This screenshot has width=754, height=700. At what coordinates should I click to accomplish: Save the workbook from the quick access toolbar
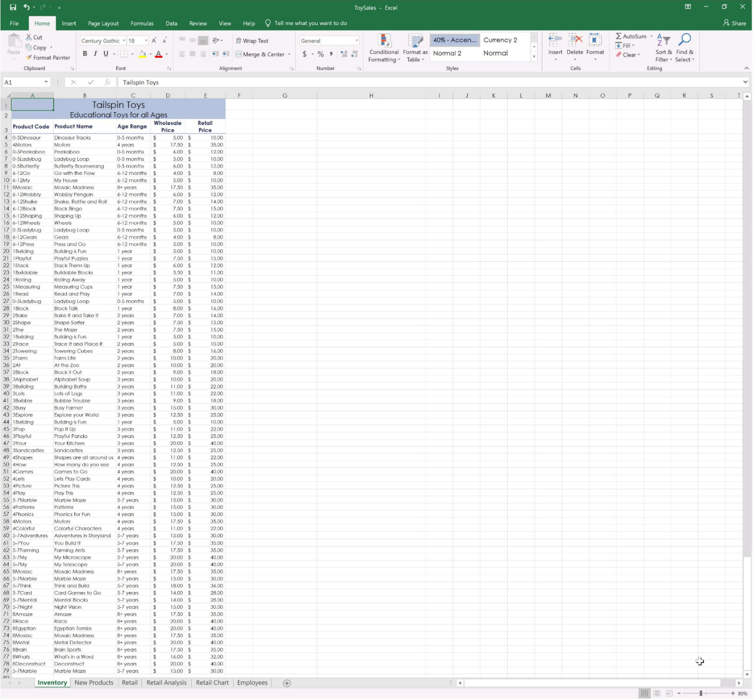click(x=13, y=8)
